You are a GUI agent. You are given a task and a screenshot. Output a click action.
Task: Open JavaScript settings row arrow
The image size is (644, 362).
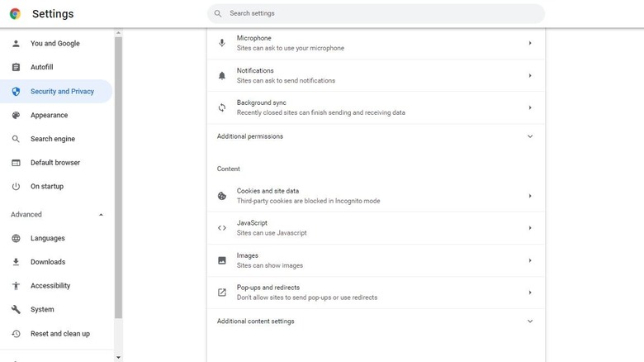click(530, 228)
